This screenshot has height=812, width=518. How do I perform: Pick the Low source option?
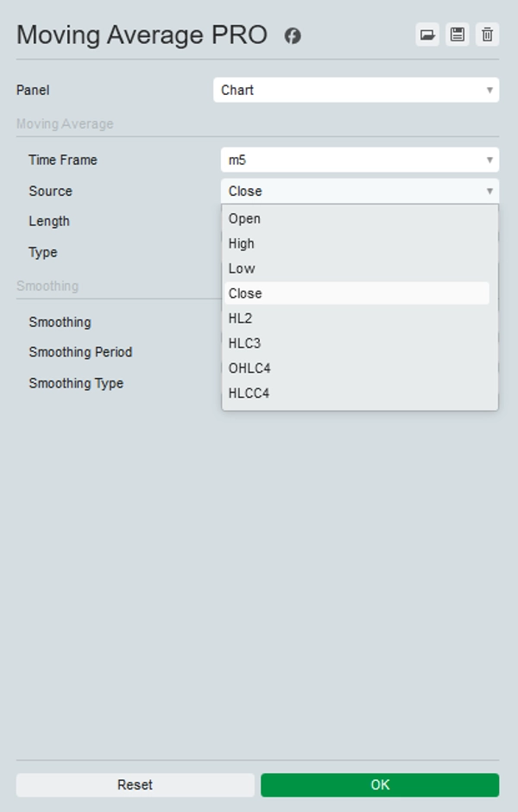[242, 268]
